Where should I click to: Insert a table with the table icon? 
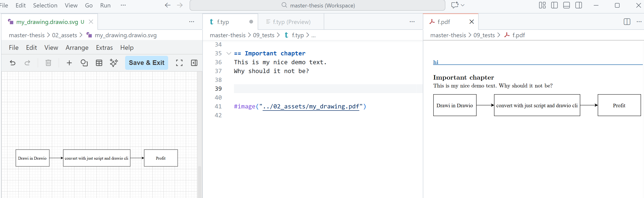point(99,63)
